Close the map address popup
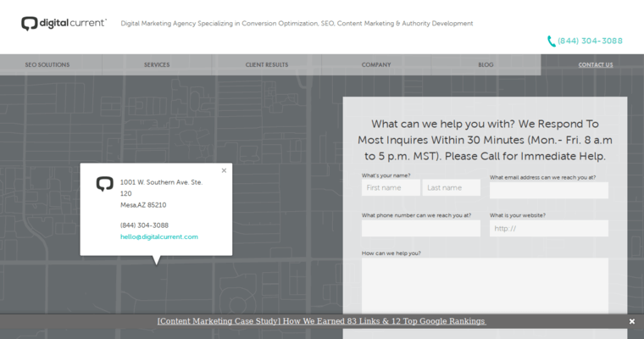The image size is (644, 339). point(224,170)
